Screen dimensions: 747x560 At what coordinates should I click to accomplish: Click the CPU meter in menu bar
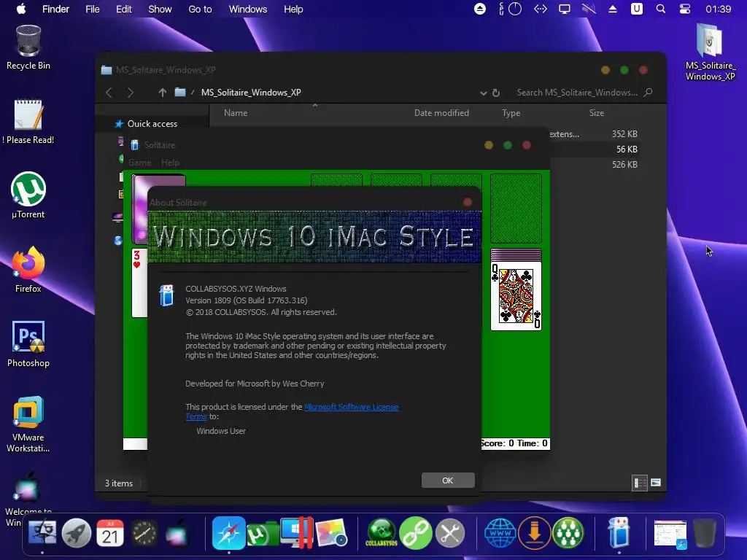coord(511,9)
